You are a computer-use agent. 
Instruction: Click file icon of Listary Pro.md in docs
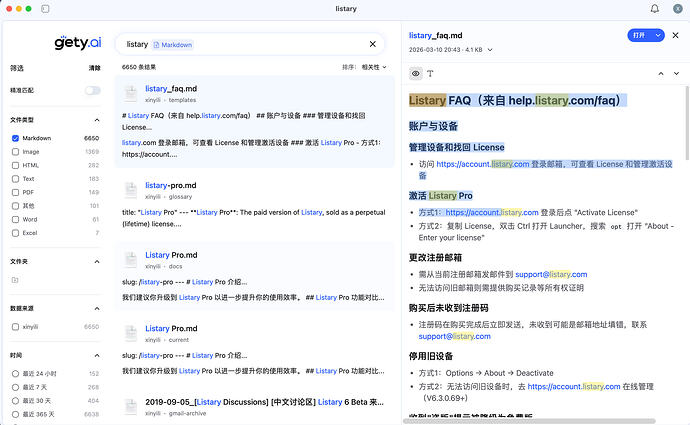click(x=131, y=260)
